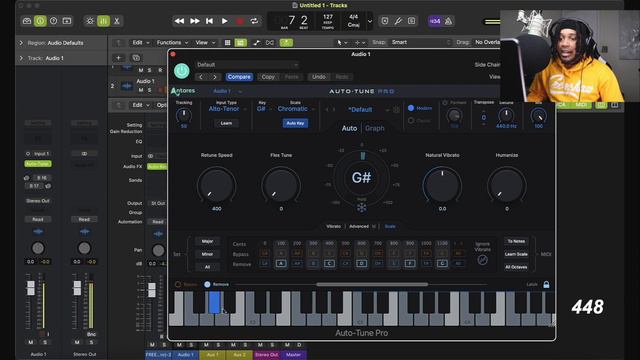
Task: Toggle the green list view icon beside grid
Action: pos(240,42)
